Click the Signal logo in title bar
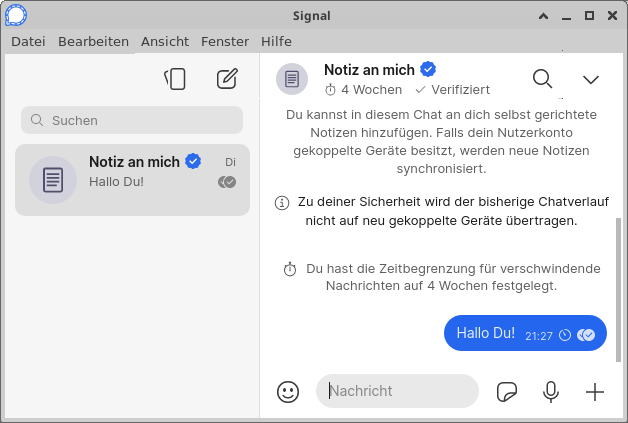The width and height of the screenshot is (628, 423). (x=16, y=15)
